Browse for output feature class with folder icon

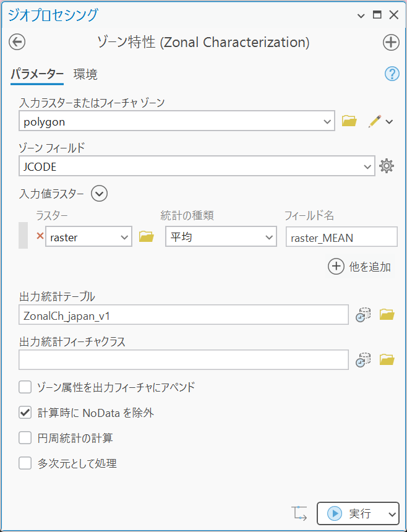387,359
